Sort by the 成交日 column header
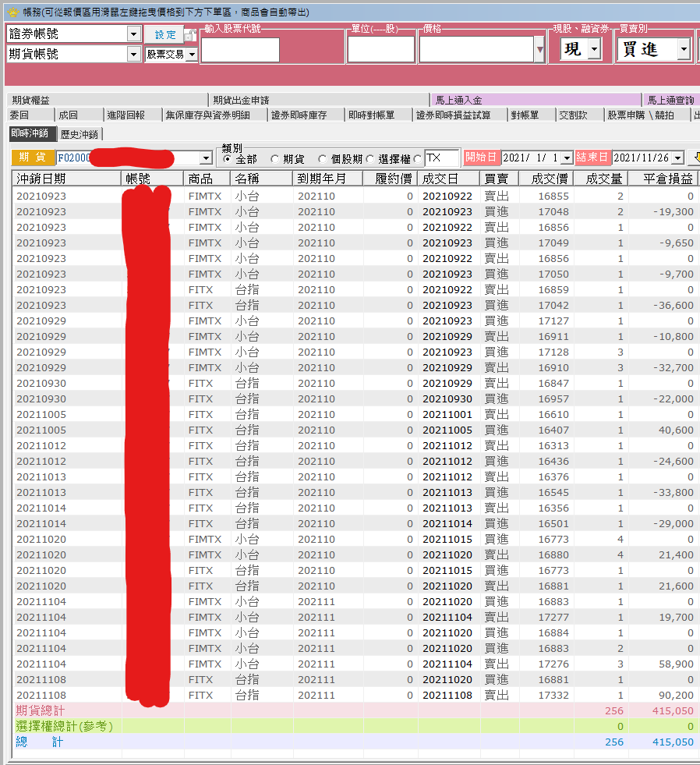This screenshot has height=765, width=700. [x=449, y=179]
